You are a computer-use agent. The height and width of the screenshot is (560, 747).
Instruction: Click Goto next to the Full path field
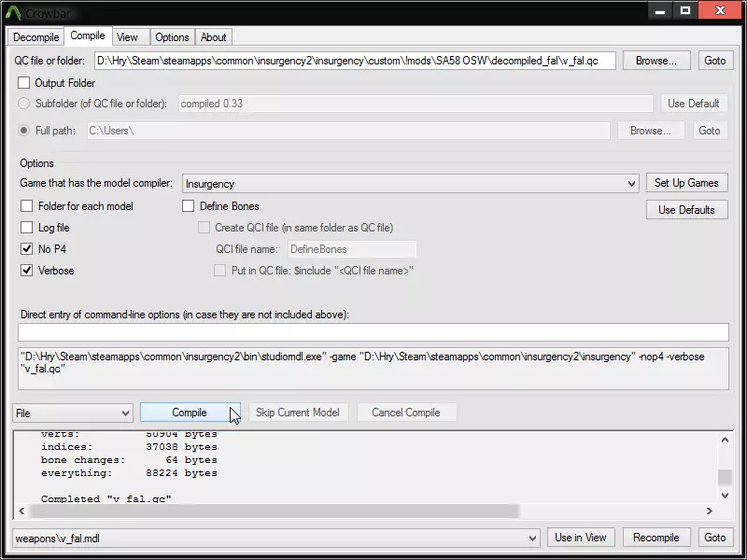click(710, 131)
